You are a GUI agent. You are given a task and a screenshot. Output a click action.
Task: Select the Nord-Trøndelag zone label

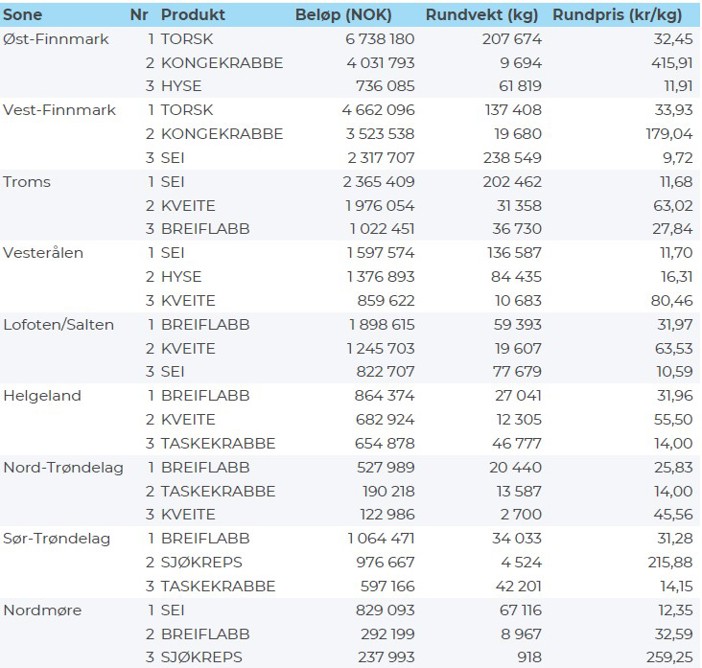[x=63, y=467]
